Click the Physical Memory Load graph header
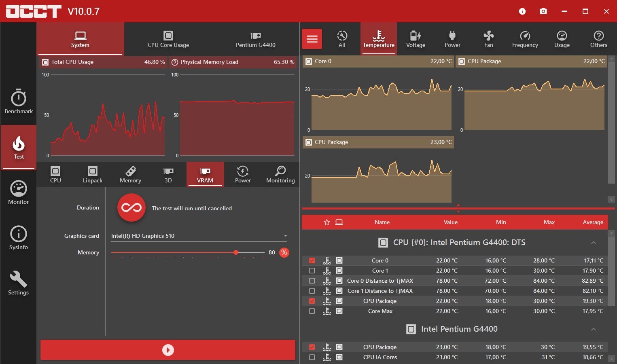 pyautogui.click(x=233, y=62)
